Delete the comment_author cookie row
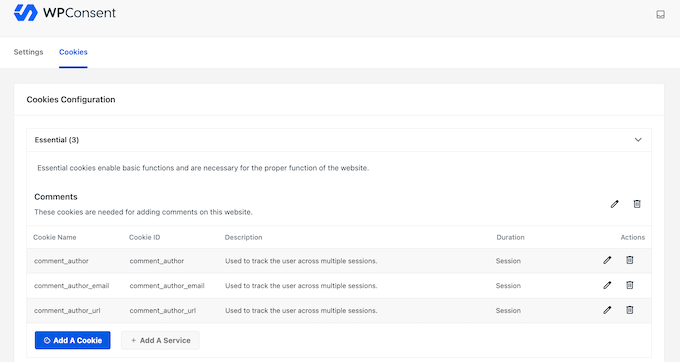 click(x=630, y=260)
